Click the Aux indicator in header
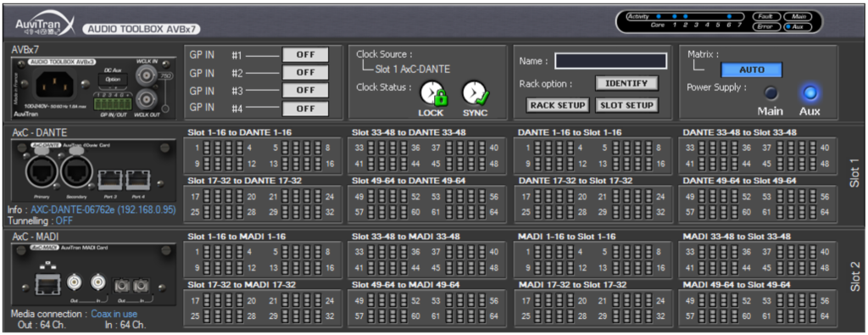Screen dimensions: 868x335 pos(798,26)
